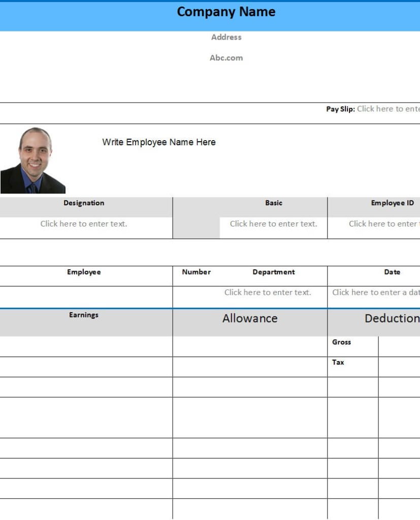
Task: Select the Earnings column header
Action: tap(83, 315)
